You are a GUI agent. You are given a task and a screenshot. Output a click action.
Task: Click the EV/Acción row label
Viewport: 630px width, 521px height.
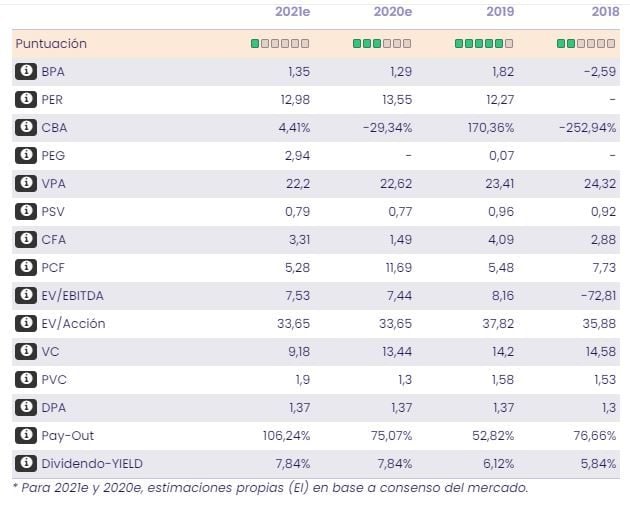pyautogui.click(x=73, y=323)
